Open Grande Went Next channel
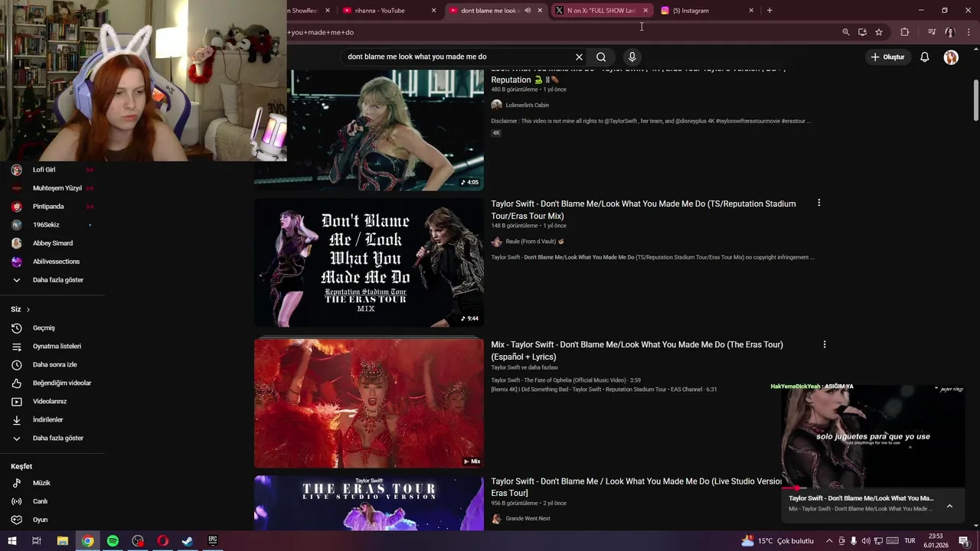Viewport: 980px width, 551px height. point(528,518)
